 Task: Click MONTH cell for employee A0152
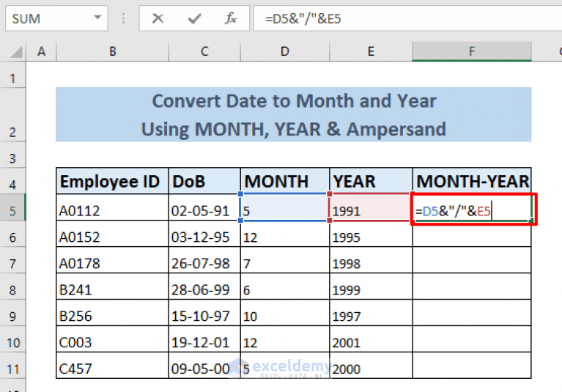pyautogui.click(x=285, y=234)
